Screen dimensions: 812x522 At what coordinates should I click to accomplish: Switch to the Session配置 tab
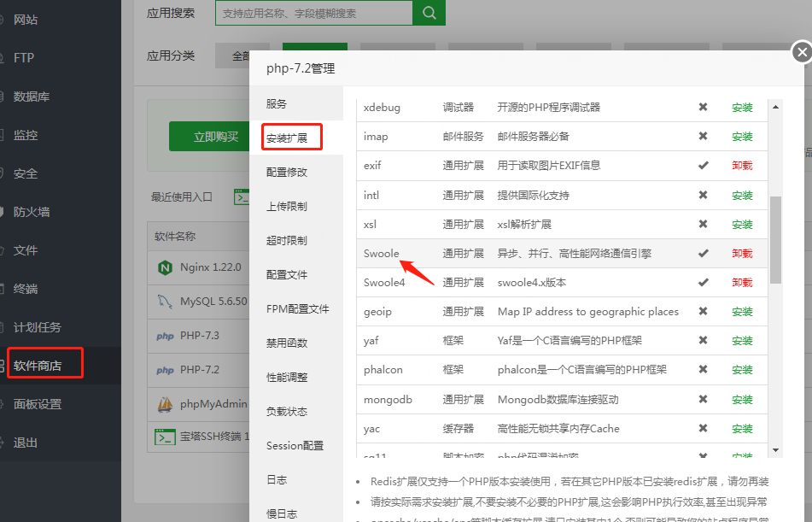click(295, 446)
